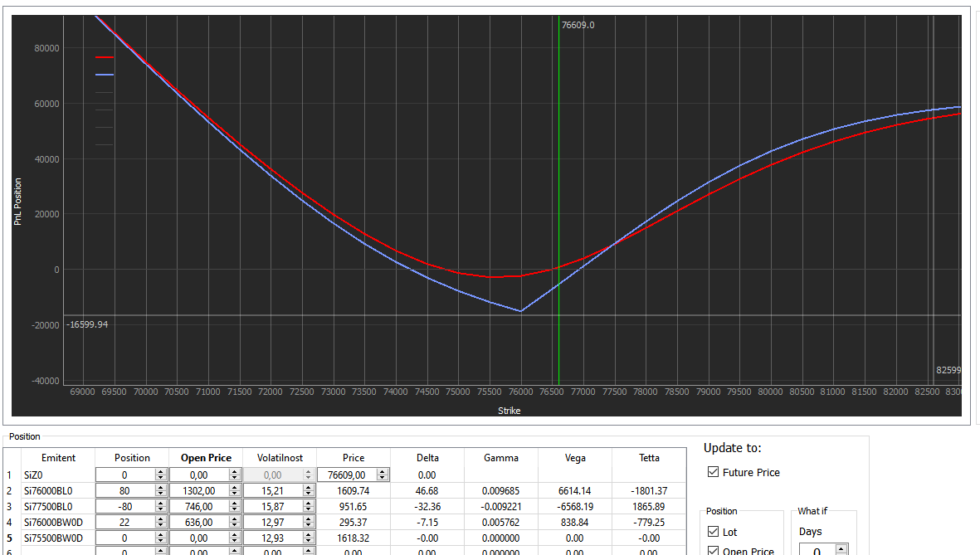Select the Si75500BW0D emitent cell
Screen dimensions: 980x555
[58, 538]
